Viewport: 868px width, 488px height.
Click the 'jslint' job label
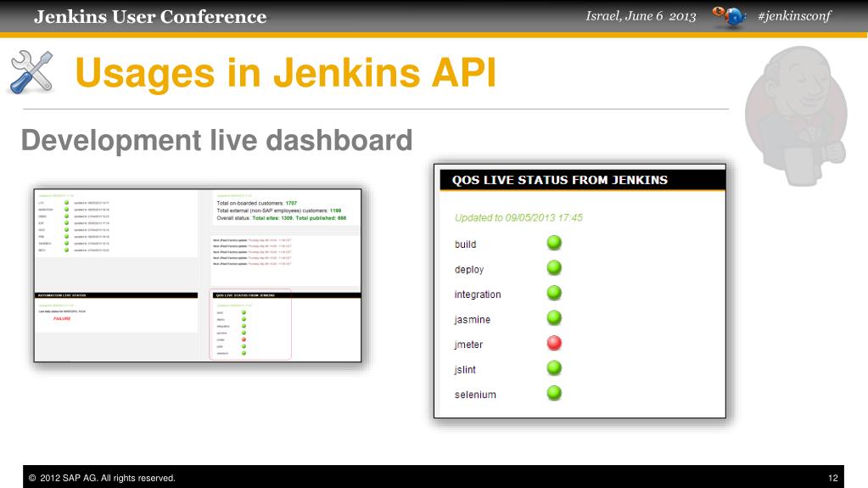465,369
